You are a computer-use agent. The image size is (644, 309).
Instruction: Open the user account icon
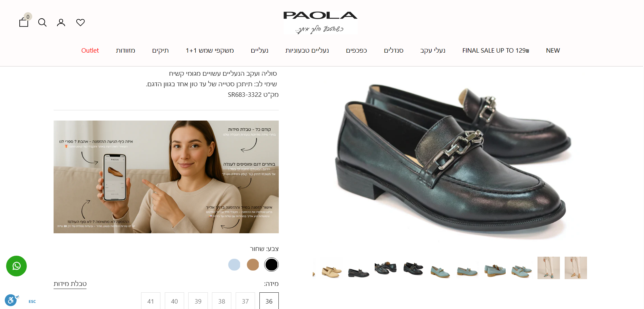tap(61, 22)
